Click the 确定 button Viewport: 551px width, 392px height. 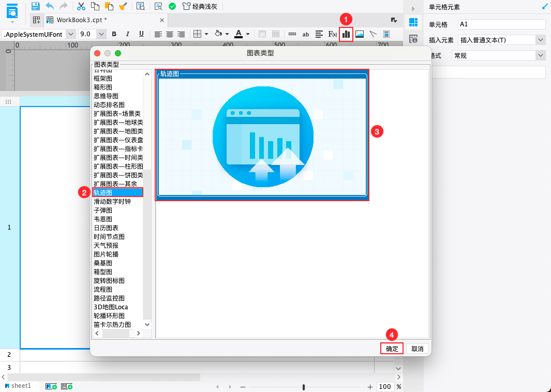392,349
